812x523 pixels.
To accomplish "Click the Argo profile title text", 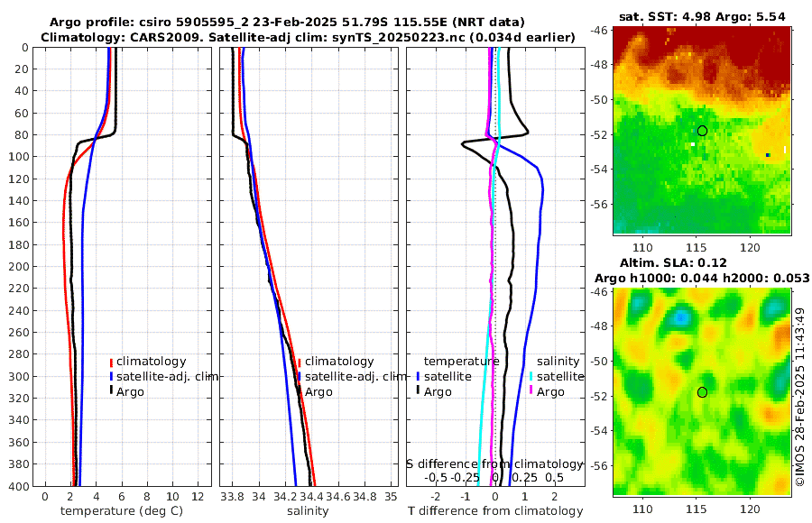I will (287, 23).
